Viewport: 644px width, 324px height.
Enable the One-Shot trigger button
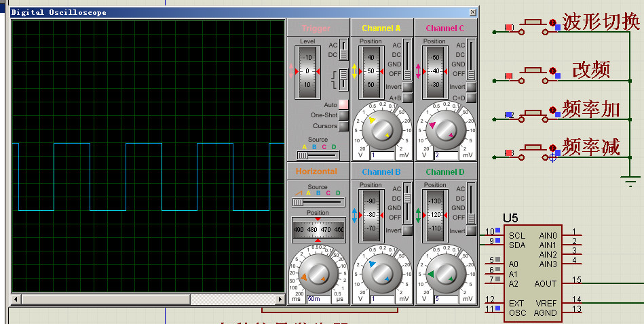pyautogui.click(x=343, y=115)
